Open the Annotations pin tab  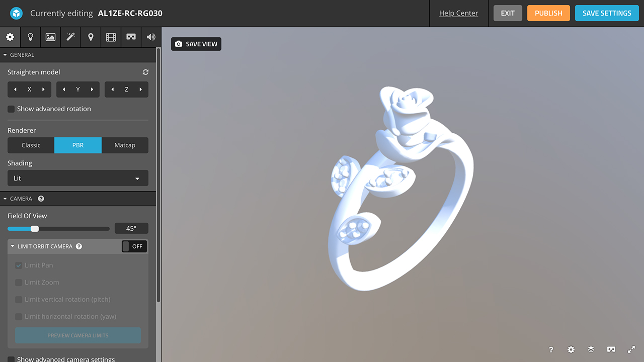point(91,37)
